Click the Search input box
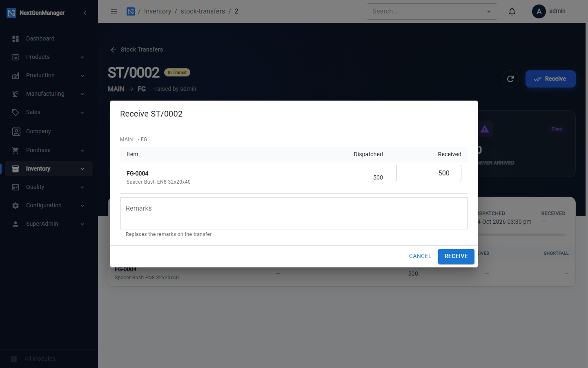This screenshot has height=368, width=588. pyautogui.click(x=432, y=11)
